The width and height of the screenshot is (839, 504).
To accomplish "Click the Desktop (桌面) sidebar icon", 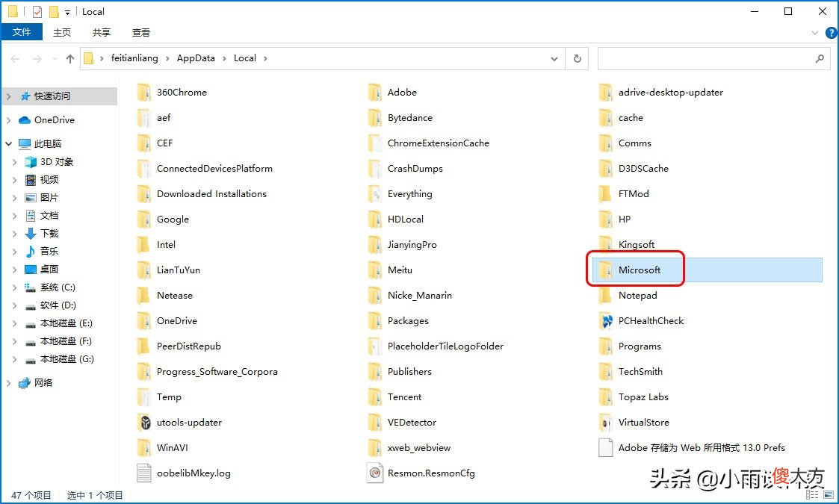I will [x=31, y=269].
